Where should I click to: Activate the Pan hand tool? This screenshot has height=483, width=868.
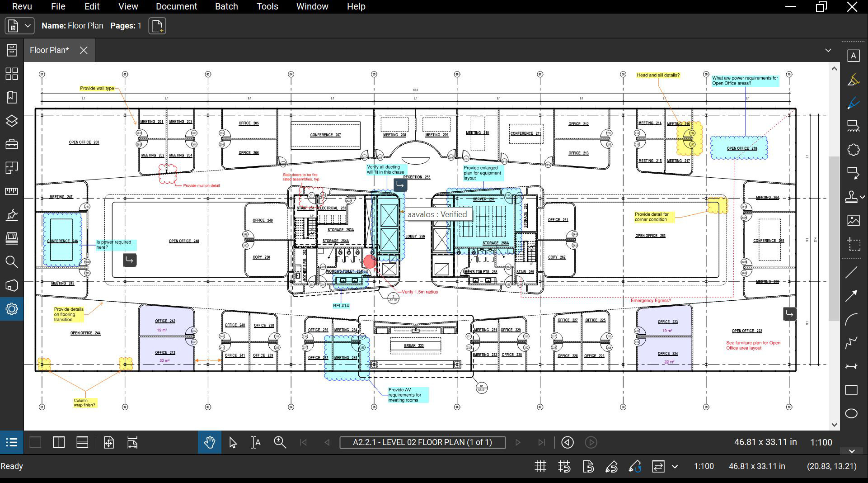209,442
